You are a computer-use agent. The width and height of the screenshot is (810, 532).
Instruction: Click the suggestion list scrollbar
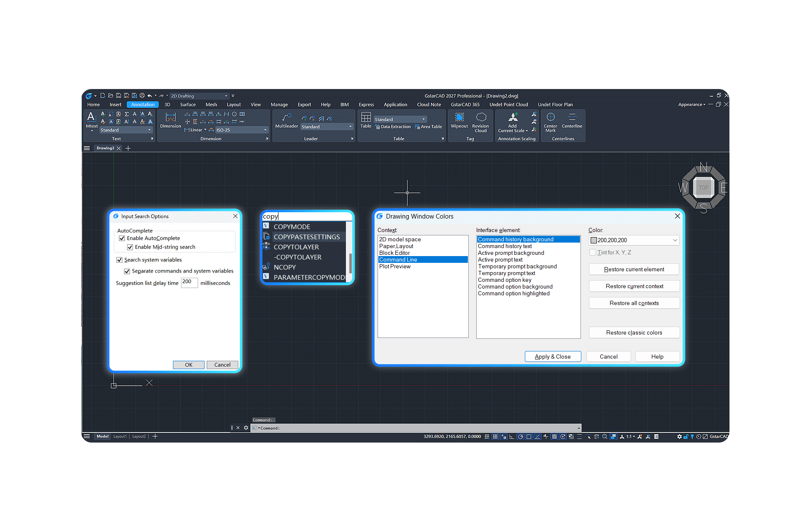pos(350,263)
